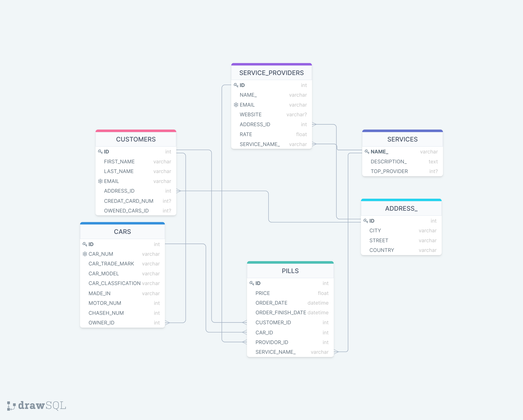Click the unique icon beside CUSTOMERS EMAIL

coord(100,181)
